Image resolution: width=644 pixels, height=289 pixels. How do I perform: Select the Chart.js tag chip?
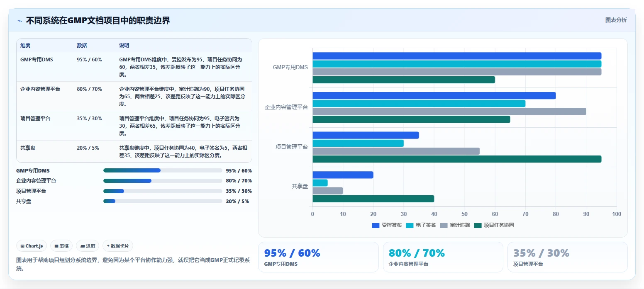tap(32, 246)
